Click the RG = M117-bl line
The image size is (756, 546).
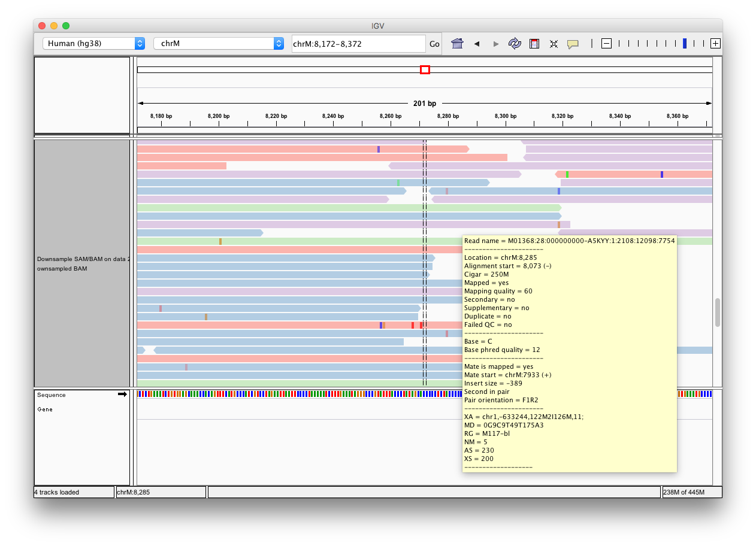487,433
